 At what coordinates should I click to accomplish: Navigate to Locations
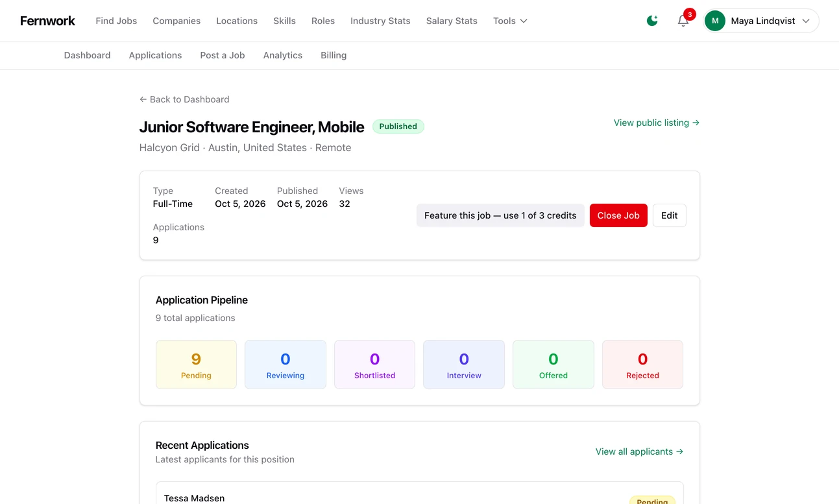(237, 21)
